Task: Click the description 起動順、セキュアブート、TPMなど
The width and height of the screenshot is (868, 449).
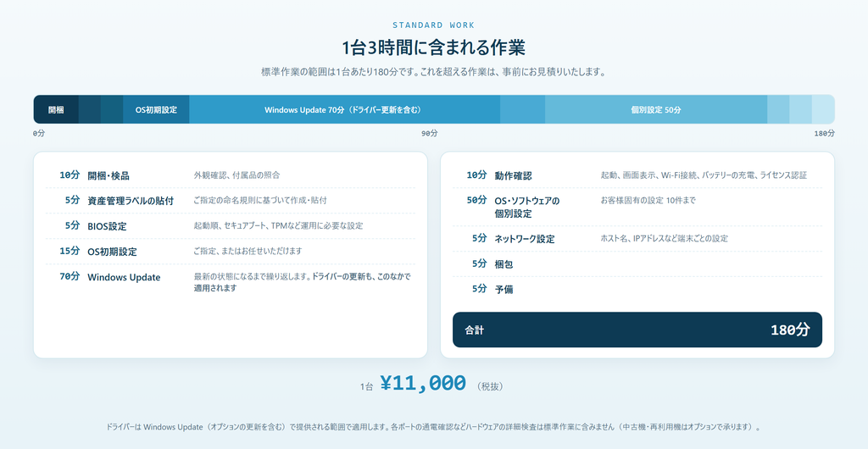Action: pos(278,225)
